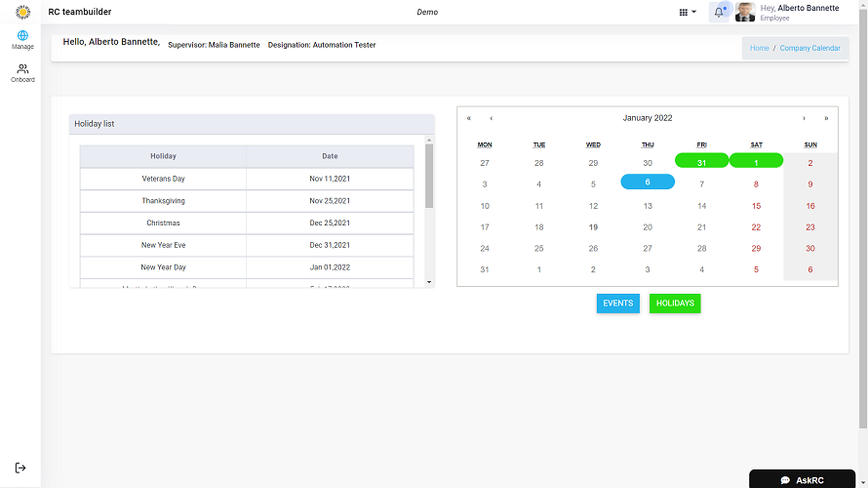Click Company Calendar breadcrumb
The image size is (868, 488).
[809, 48]
